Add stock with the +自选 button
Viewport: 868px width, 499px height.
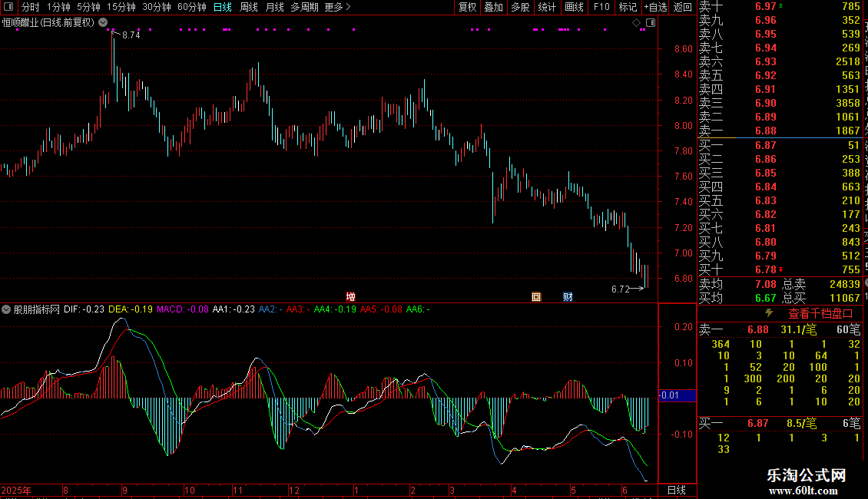656,7
